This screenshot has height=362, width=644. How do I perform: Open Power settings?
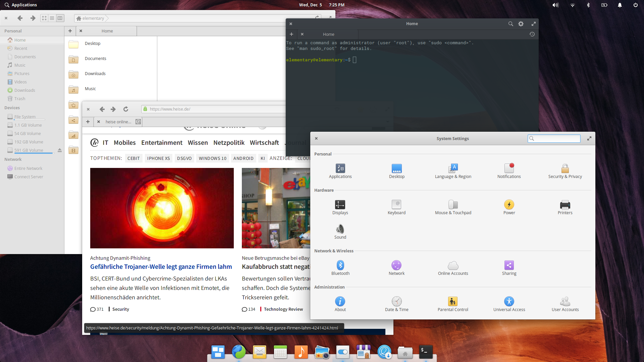(509, 207)
